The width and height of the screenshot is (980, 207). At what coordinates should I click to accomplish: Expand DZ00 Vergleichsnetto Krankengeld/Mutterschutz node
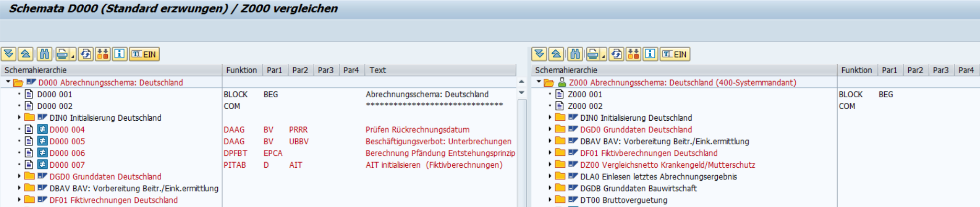(x=550, y=165)
